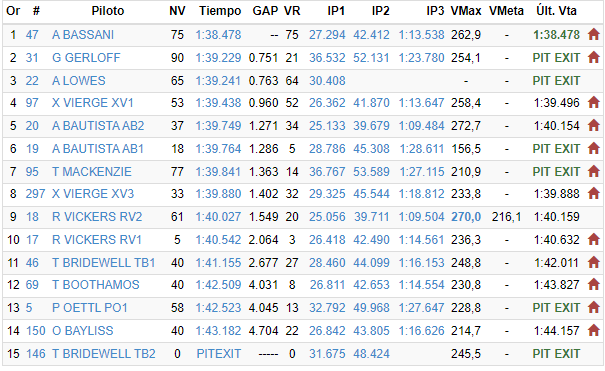
Task: Click the house icon in P OETTL PO1 row
Action: [593, 307]
